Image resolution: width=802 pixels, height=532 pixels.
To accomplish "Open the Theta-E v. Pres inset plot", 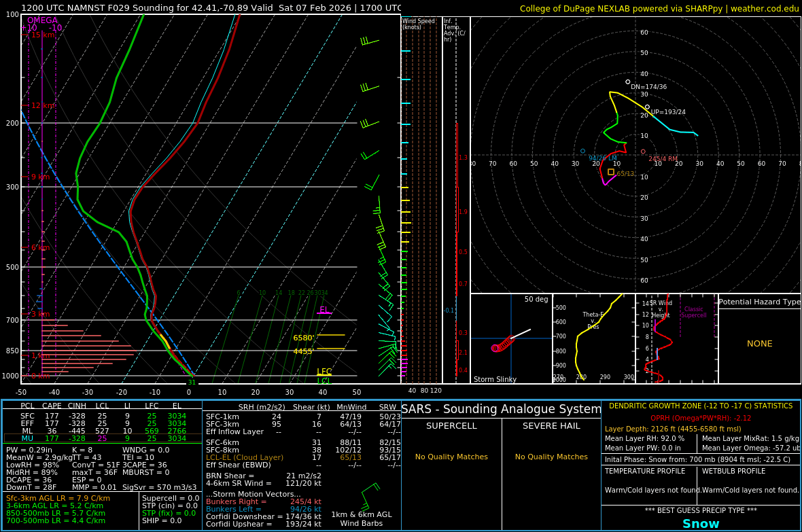I will (593, 338).
